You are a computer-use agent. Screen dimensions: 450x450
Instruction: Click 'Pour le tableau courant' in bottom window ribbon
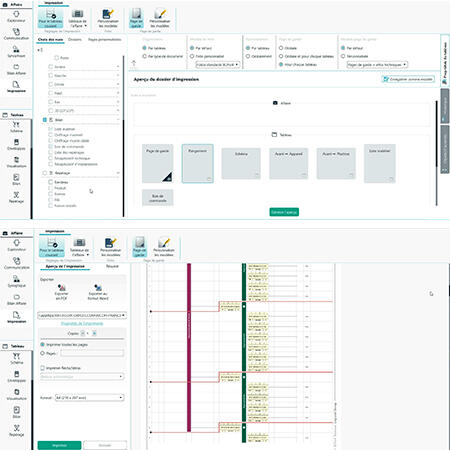click(52, 247)
